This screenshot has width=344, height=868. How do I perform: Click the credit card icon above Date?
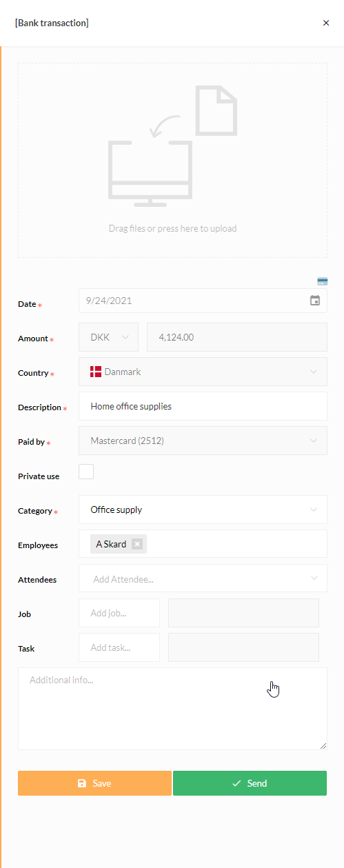(x=322, y=281)
